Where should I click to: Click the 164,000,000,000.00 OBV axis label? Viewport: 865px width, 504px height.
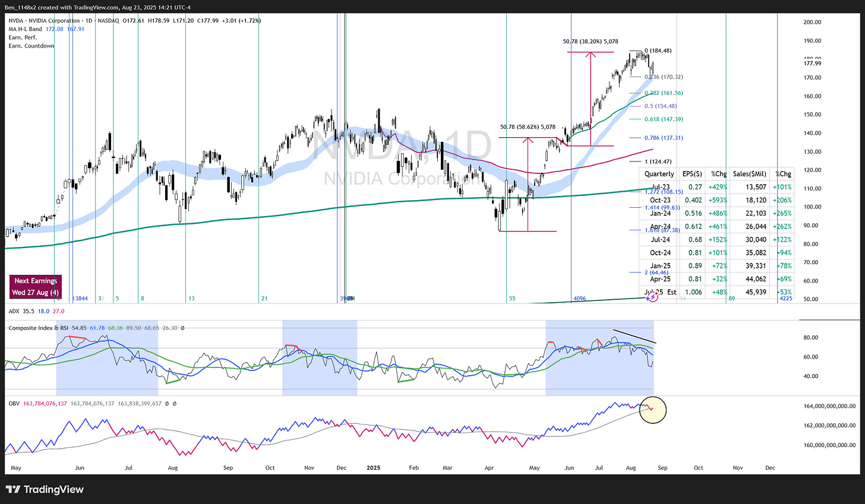(x=830, y=407)
